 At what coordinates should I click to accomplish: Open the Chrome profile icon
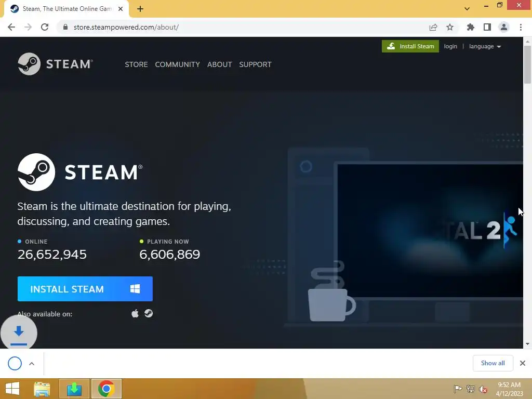coord(504,27)
